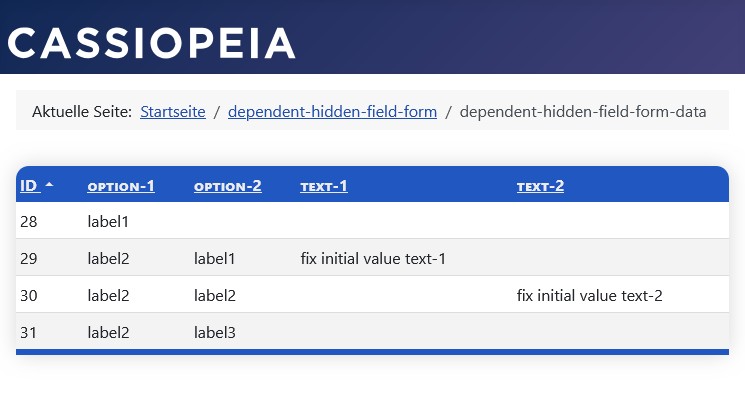Click label3 in the option-2 column

pos(214,333)
